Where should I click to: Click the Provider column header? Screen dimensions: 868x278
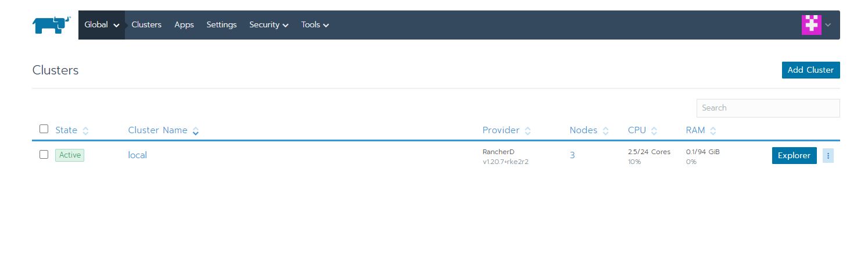click(501, 130)
